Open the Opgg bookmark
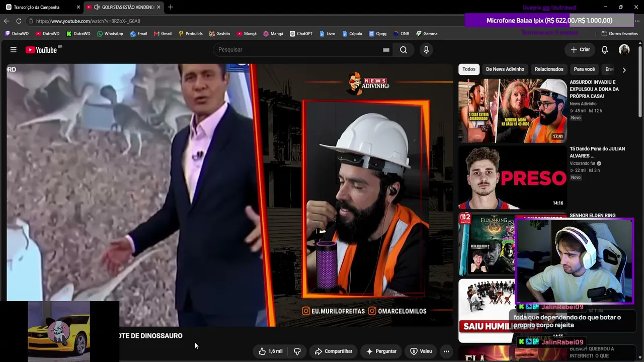 coord(378,34)
